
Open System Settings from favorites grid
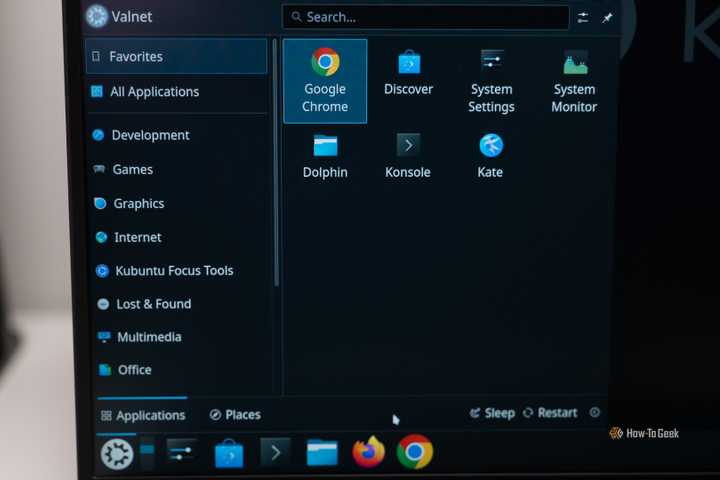point(491,81)
